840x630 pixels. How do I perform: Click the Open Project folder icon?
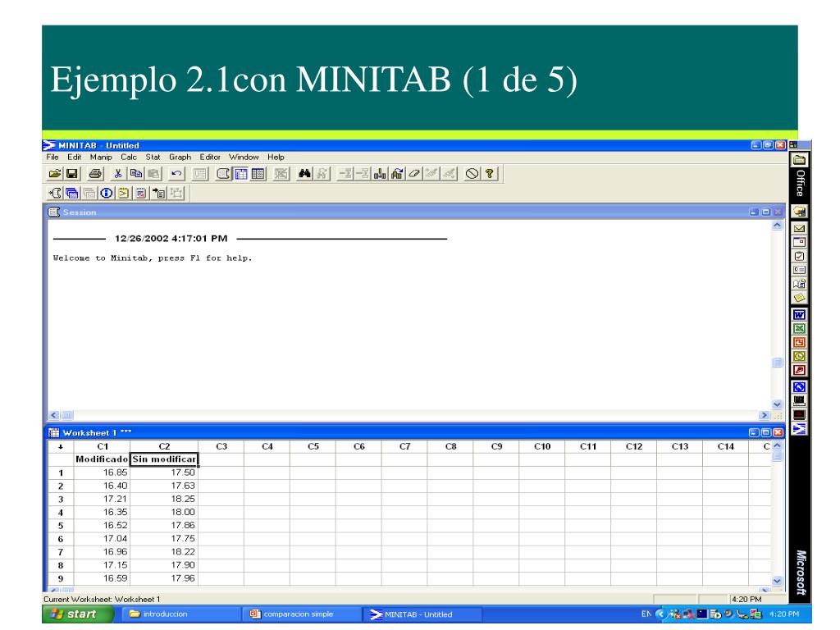(54, 174)
